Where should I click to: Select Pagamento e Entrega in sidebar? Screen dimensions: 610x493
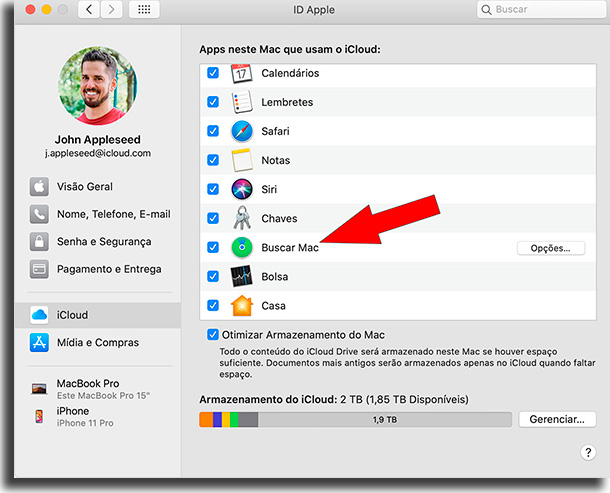point(98,269)
